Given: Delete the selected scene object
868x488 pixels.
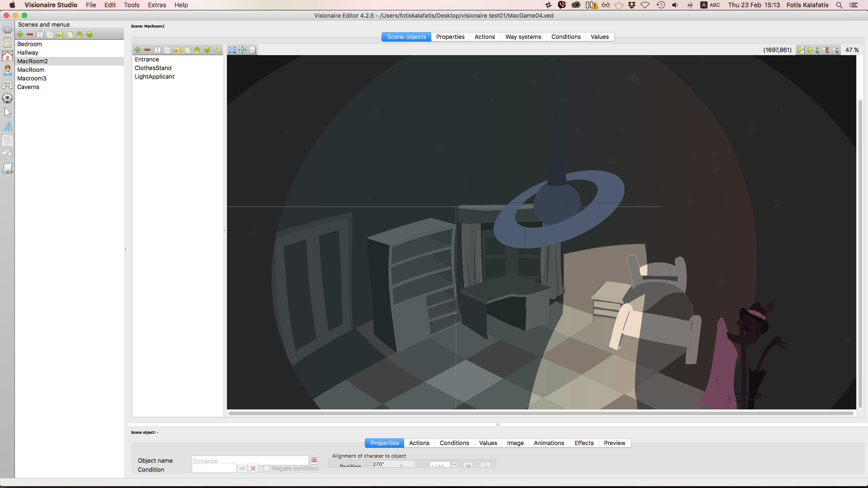Looking at the screenshot, I should [147, 50].
